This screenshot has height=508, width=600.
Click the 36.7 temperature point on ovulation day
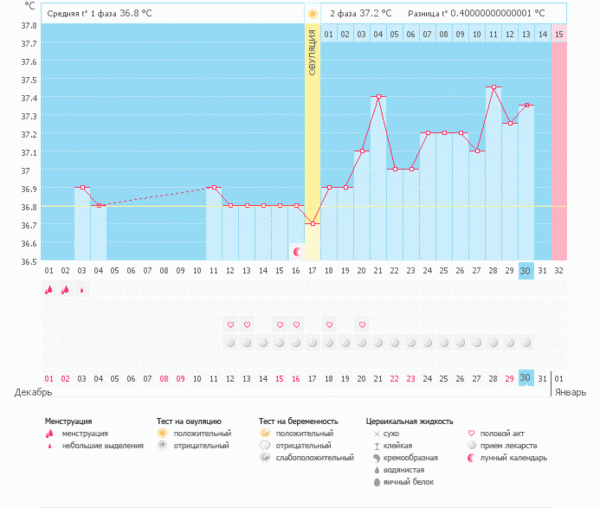[x=312, y=224]
